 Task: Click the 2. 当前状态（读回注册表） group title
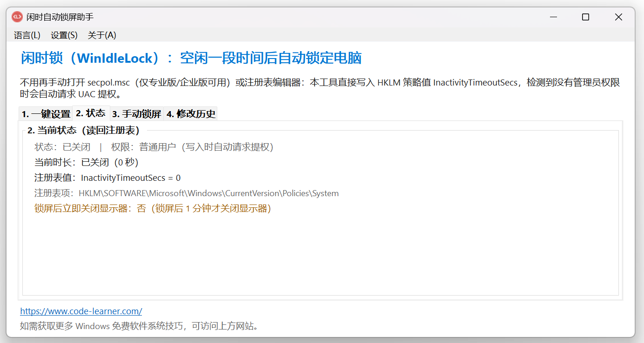[83, 130]
